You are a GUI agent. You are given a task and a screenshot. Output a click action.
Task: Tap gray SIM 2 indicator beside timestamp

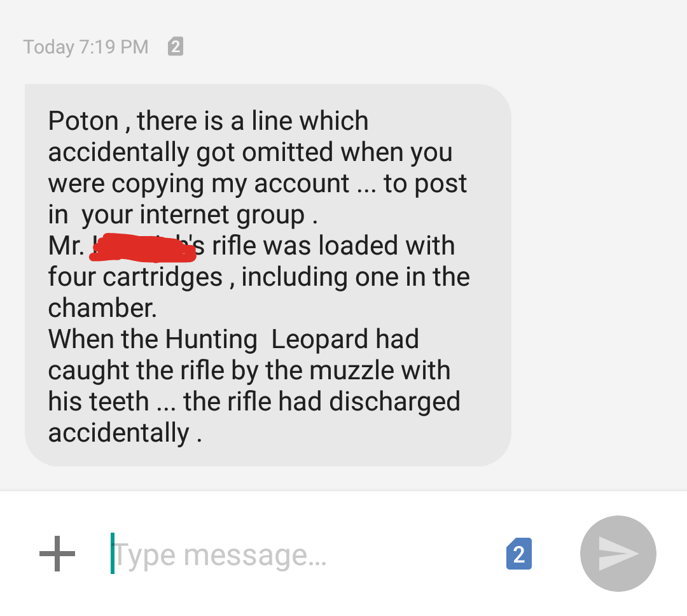[176, 46]
